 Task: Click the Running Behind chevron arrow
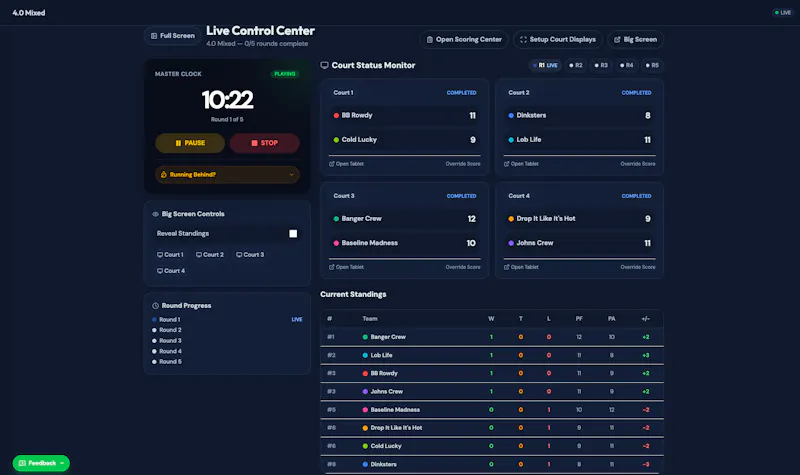pyautogui.click(x=291, y=174)
